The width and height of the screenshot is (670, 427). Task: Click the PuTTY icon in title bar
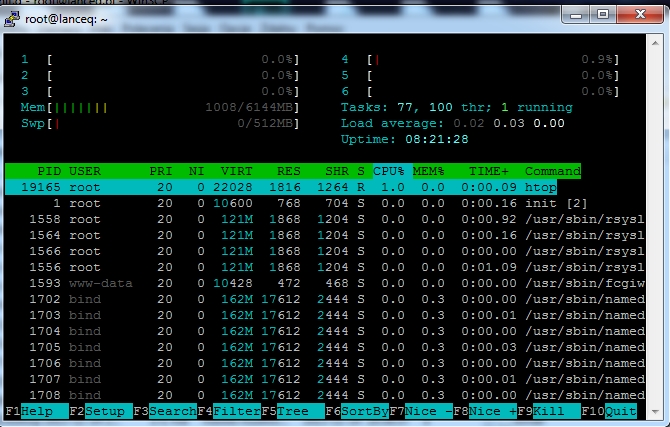coord(12,19)
